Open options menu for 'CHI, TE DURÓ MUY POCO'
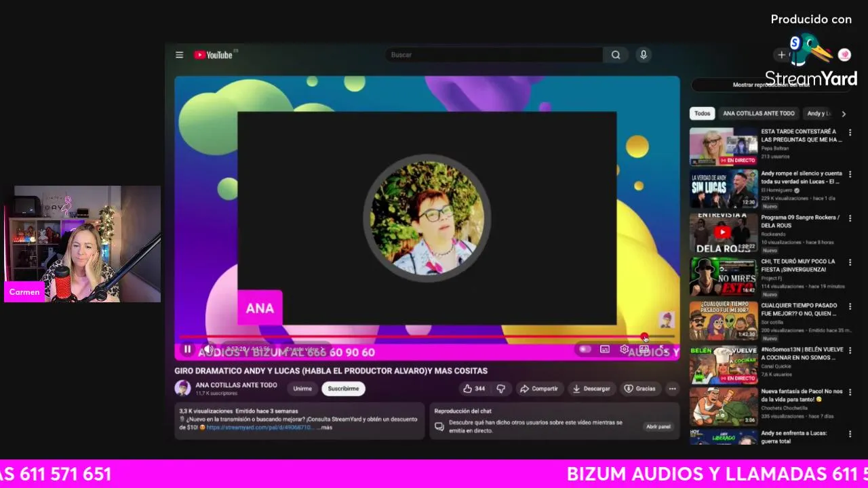The image size is (868, 488). pyautogui.click(x=850, y=262)
